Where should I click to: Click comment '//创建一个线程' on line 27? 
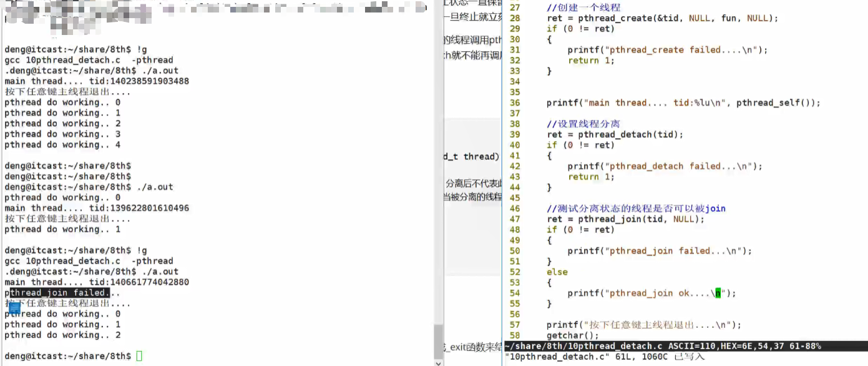(x=583, y=7)
